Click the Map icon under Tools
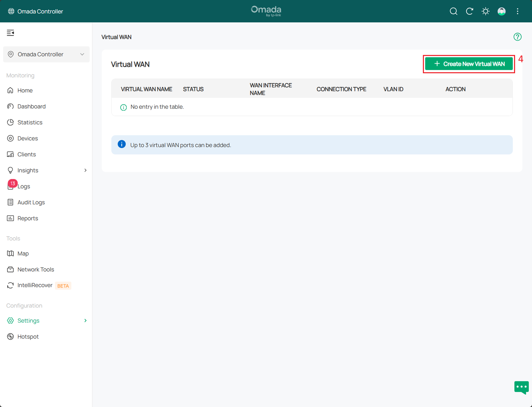Screen dimensions: 532x407 (10, 253)
